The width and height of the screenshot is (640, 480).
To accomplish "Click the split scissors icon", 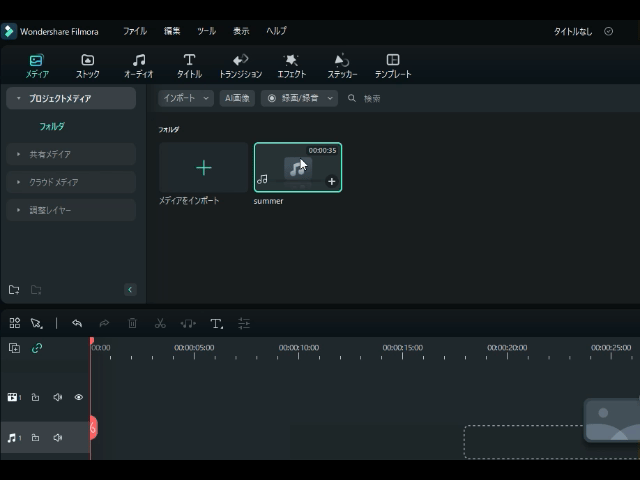I will tap(160, 323).
